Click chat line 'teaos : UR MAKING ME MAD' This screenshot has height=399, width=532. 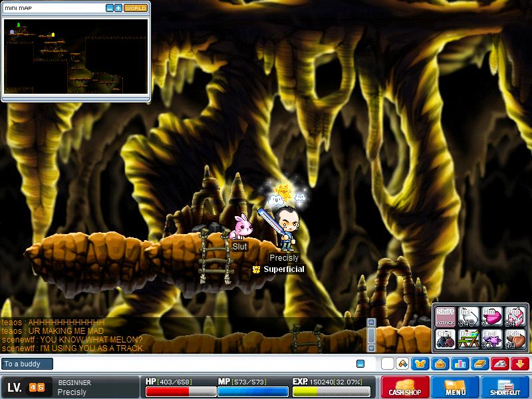(x=53, y=331)
